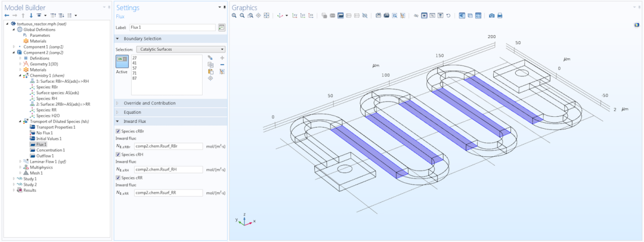Image resolution: width=644 pixels, height=242 pixels.
Task: Uncheck the Species cRBr checkbox
Action: pos(118,131)
